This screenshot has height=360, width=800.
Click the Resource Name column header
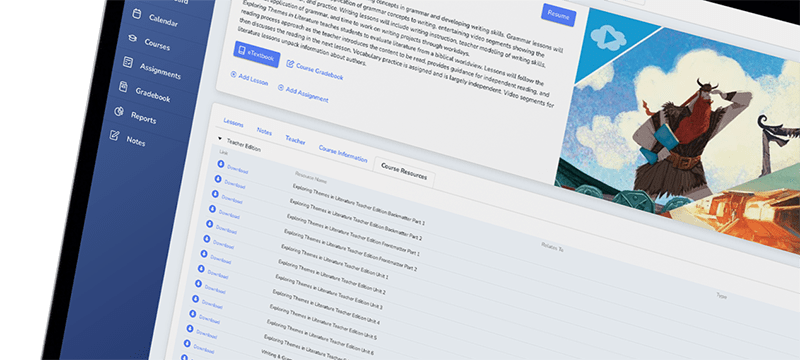[310, 177]
